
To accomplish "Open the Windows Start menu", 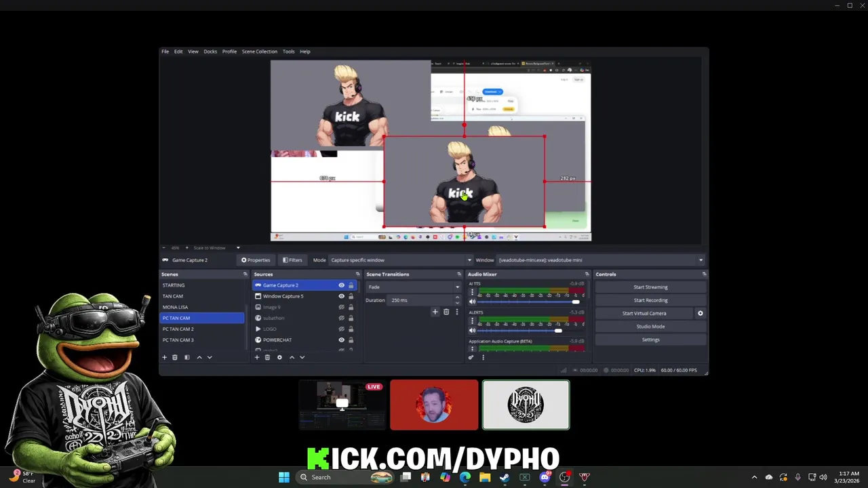I will click(283, 477).
